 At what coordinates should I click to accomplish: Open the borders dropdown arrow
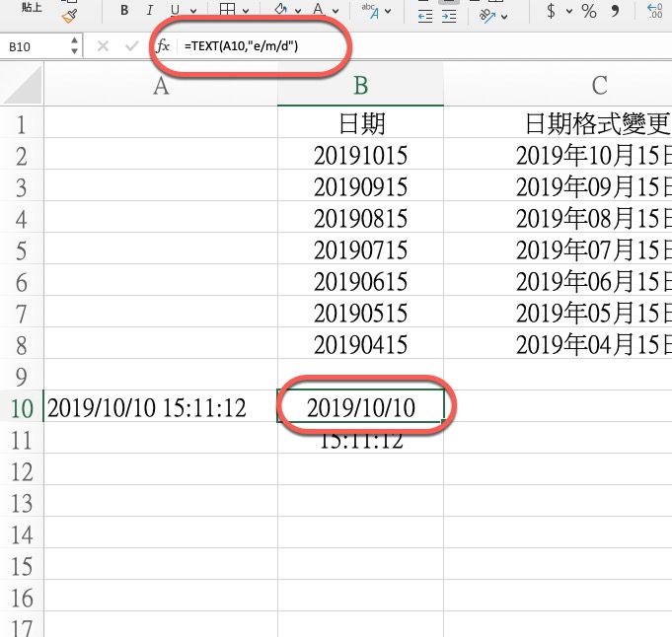tap(246, 11)
